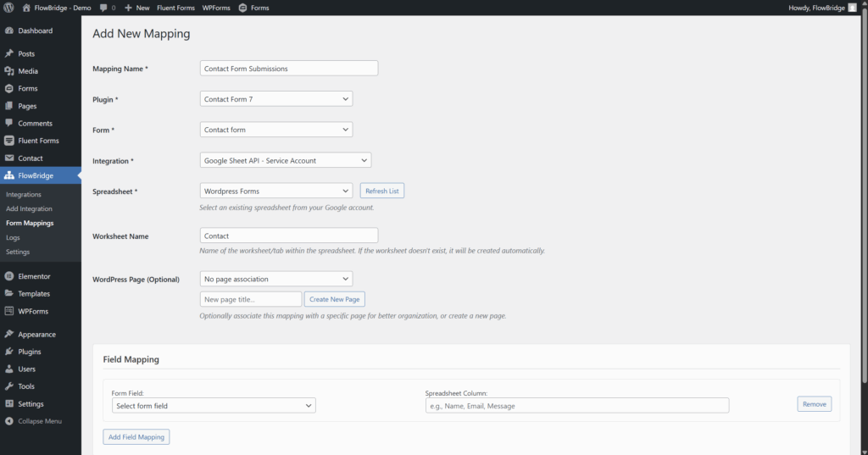The image size is (868, 455).
Task: Click the Collapse Menu arrow icon
Action: click(8, 421)
